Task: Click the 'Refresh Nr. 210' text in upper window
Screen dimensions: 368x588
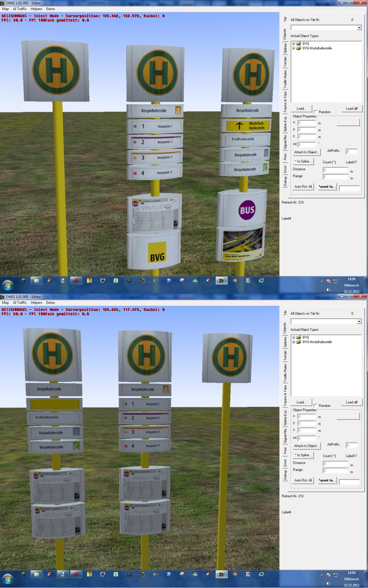Action: pyautogui.click(x=293, y=202)
